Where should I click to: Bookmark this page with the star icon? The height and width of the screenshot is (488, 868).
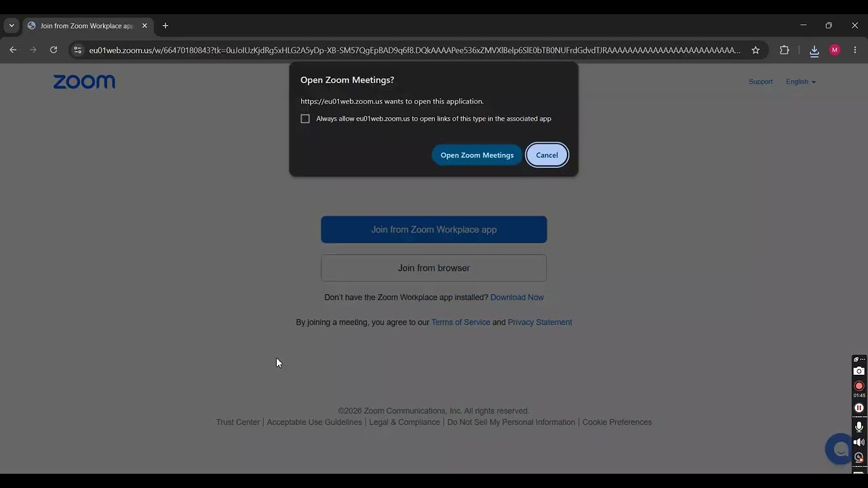pyautogui.click(x=755, y=50)
